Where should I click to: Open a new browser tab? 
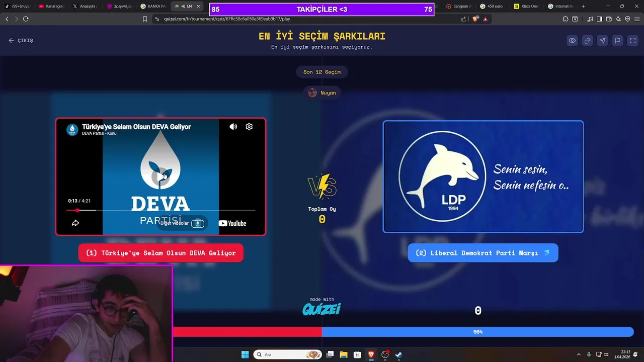583,6
